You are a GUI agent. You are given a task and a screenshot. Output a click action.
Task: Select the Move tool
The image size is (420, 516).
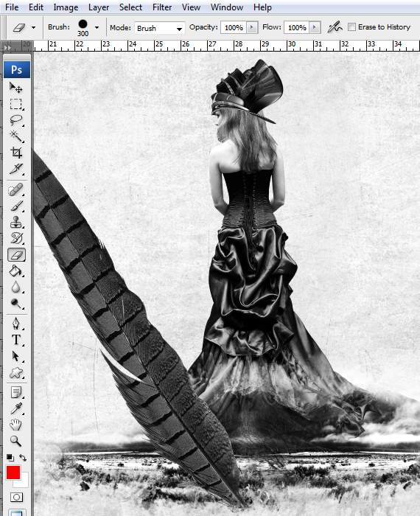pos(15,88)
